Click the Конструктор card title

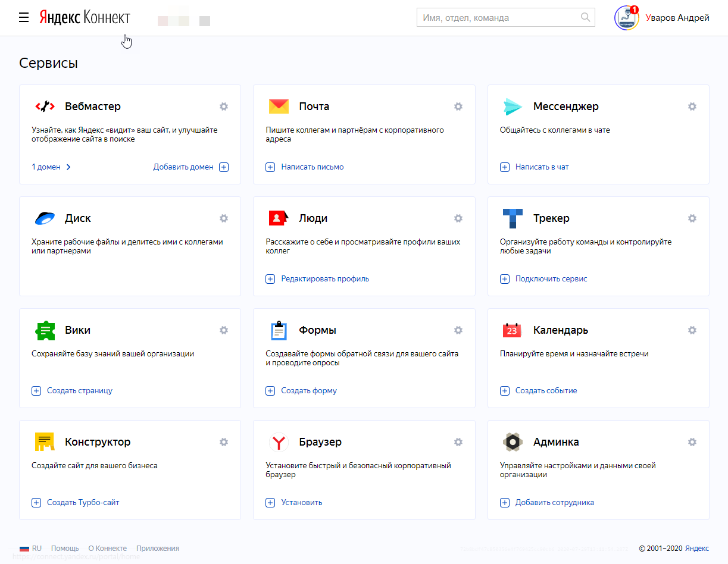click(x=98, y=442)
